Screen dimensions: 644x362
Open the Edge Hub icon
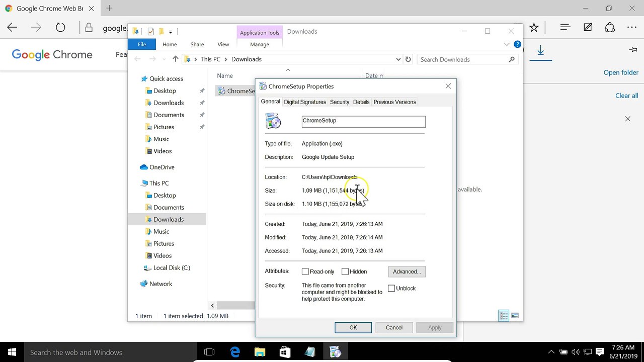click(x=565, y=28)
